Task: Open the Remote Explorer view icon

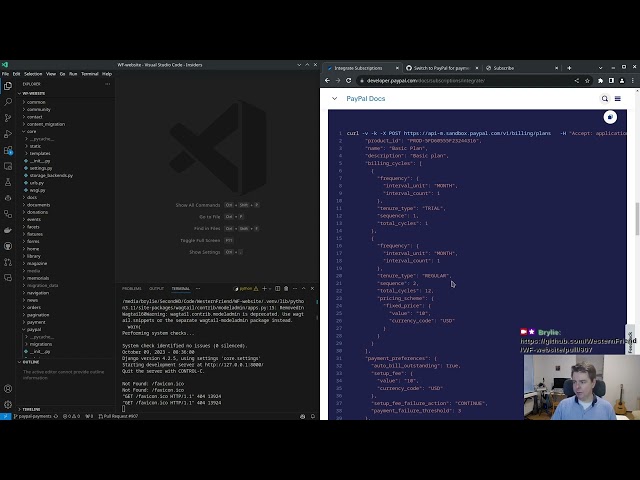Action: pyautogui.click(x=8, y=166)
